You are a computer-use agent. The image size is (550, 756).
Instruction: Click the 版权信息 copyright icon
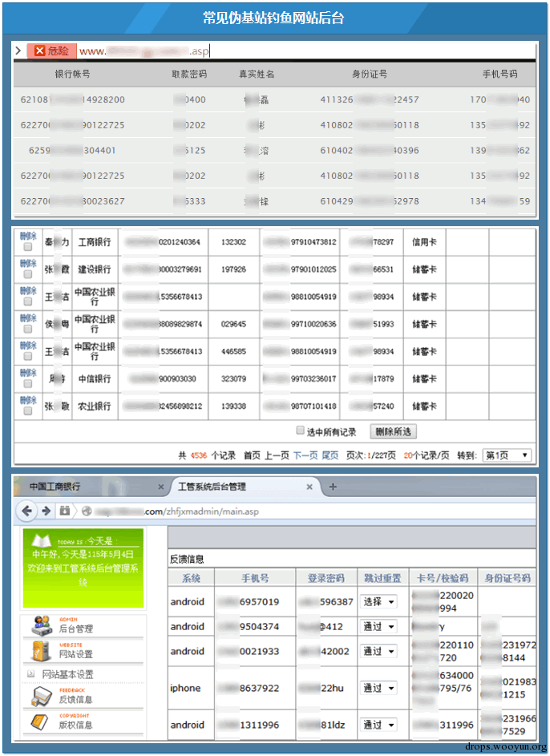[x=40, y=722]
